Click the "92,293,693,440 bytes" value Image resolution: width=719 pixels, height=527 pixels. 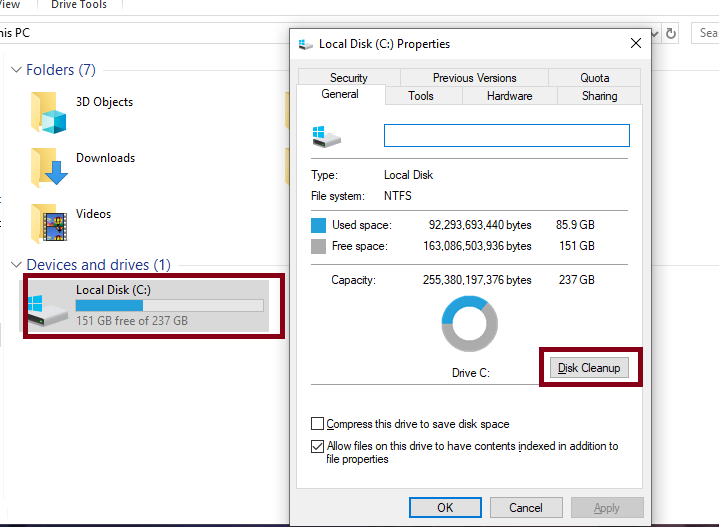click(x=480, y=225)
